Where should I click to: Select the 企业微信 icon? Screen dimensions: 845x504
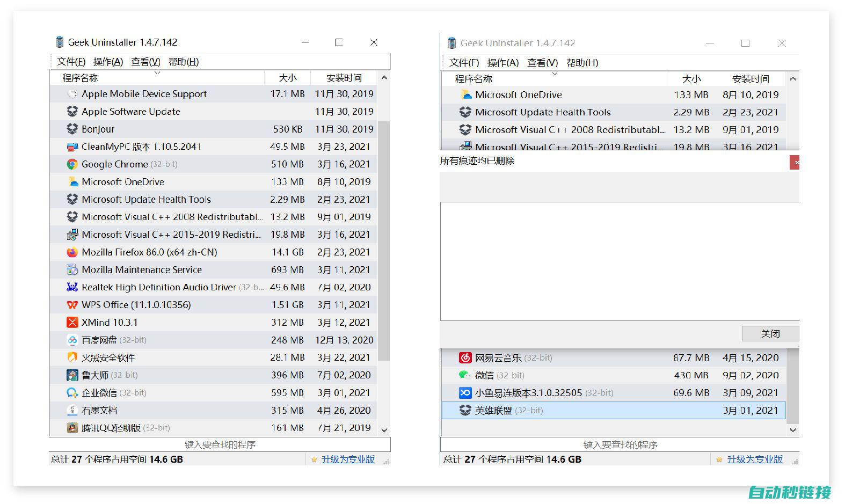click(x=72, y=393)
